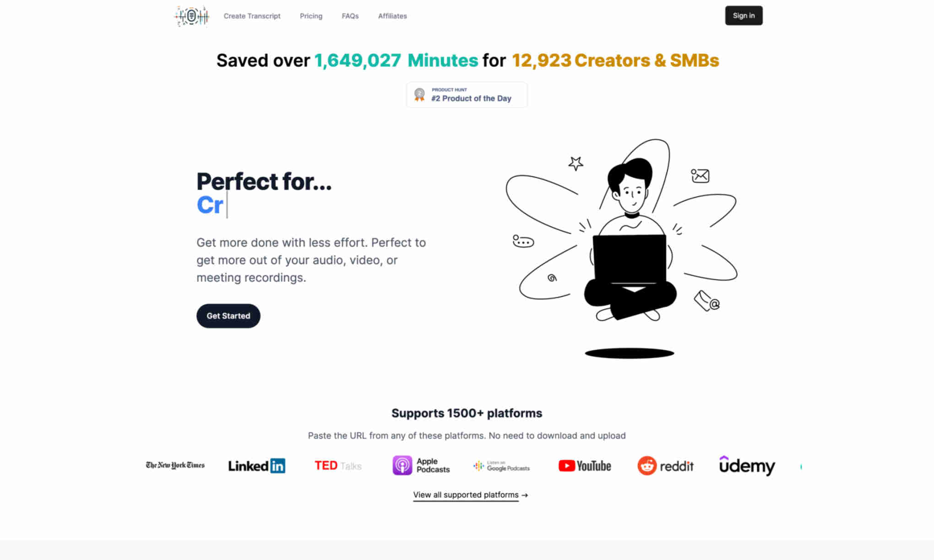Click the Sign in button
This screenshot has width=934, height=560.
743,16
